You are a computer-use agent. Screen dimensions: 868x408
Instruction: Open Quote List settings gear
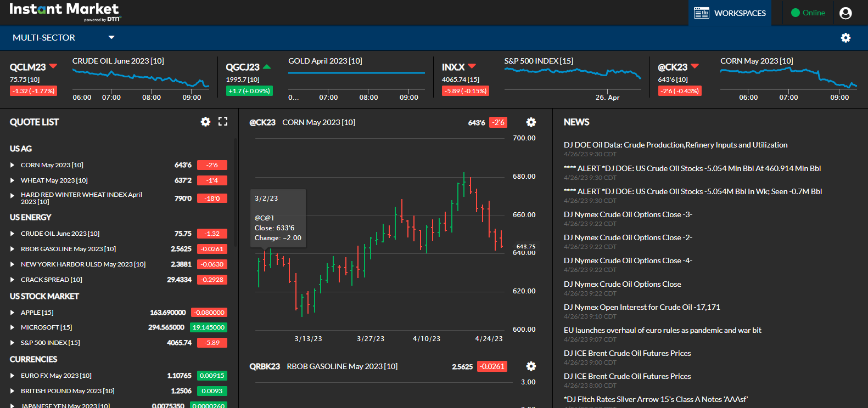205,122
